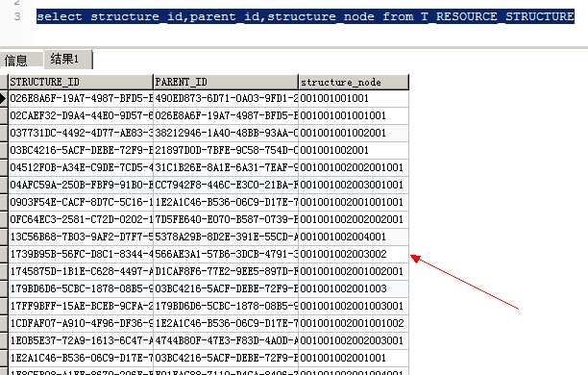This screenshot has width=588, height=375.
Task: Select PARENT_ID cell 7D5FE640-E070-B587-0739
Action: click(x=226, y=219)
